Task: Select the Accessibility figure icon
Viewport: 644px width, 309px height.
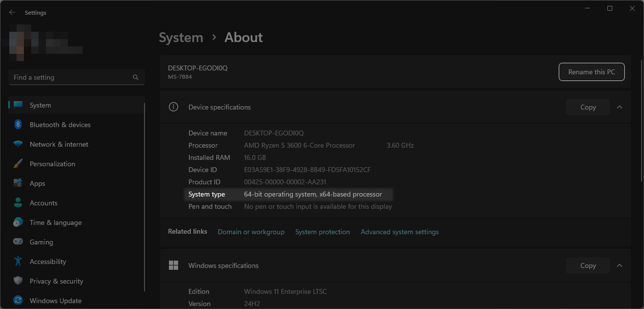Action: (18, 262)
